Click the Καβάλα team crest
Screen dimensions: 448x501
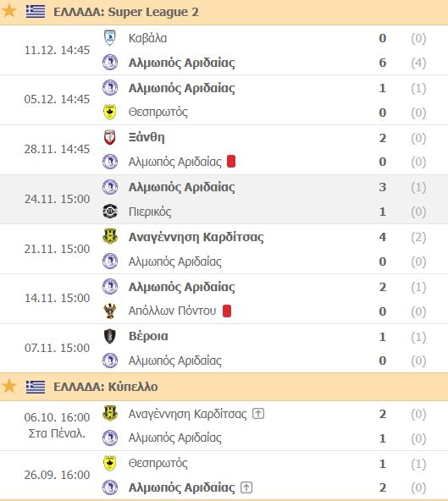click(x=110, y=38)
